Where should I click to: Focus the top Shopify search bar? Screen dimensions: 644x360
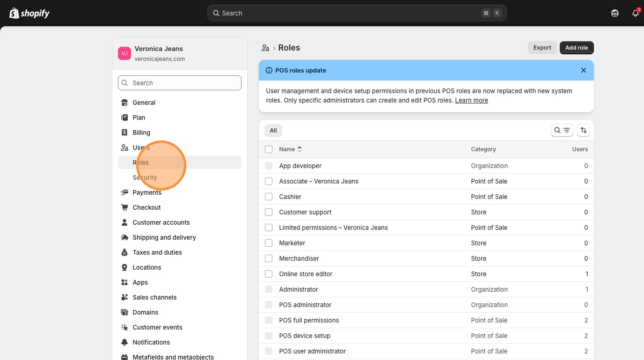pos(357,13)
